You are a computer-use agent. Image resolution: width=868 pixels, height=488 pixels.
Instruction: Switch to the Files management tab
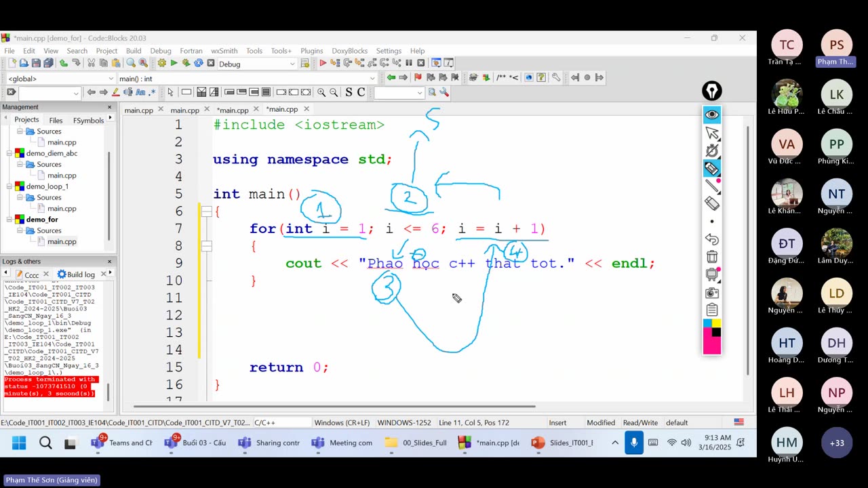click(56, 120)
